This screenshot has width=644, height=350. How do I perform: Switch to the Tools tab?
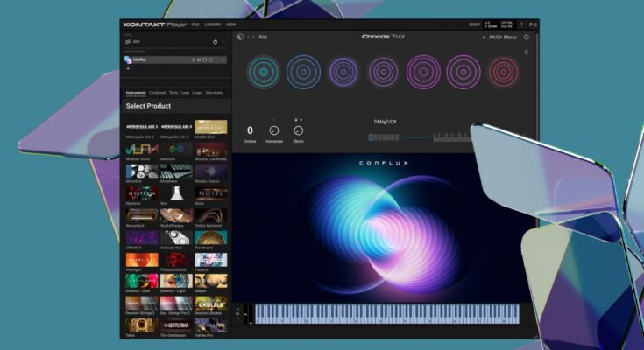173,93
